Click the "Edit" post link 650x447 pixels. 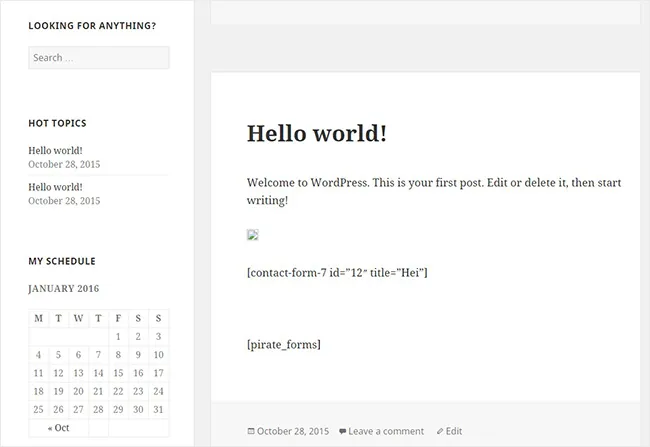(x=454, y=432)
